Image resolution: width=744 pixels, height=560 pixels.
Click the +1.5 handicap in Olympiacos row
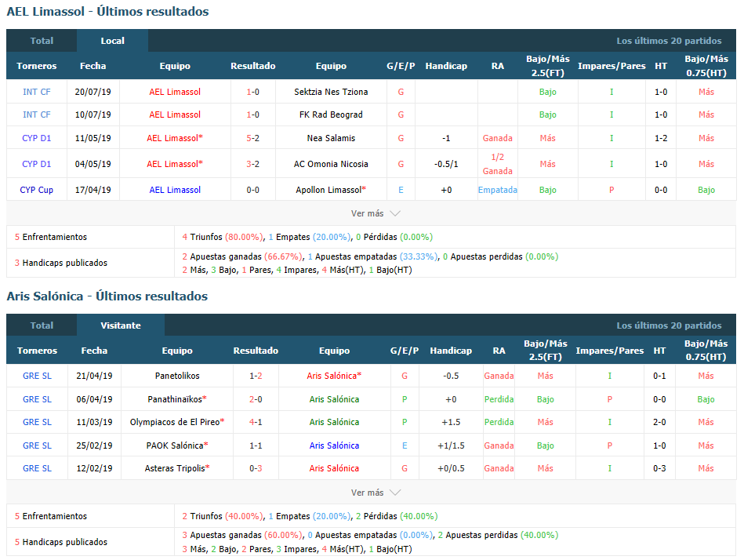[x=451, y=423]
